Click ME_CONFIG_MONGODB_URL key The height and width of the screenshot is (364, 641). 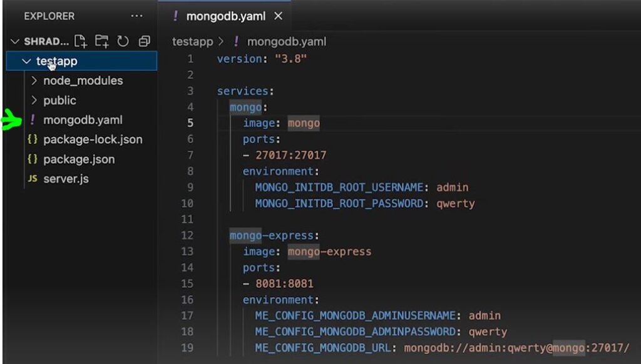click(323, 348)
